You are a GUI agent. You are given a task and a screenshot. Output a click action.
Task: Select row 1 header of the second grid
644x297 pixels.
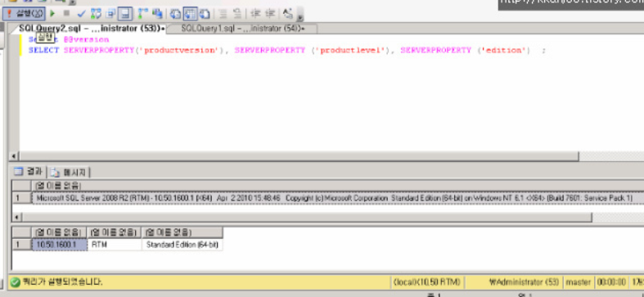click(22, 245)
